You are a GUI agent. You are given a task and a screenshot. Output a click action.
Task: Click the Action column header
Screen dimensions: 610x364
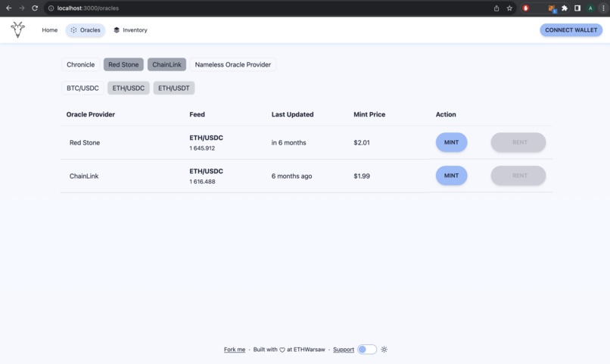(x=446, y=114)
